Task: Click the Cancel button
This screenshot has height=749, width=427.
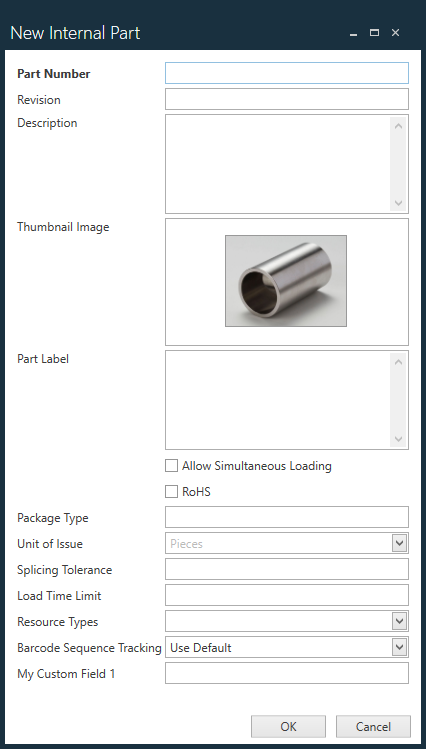Action: click(x=373, y=727)
